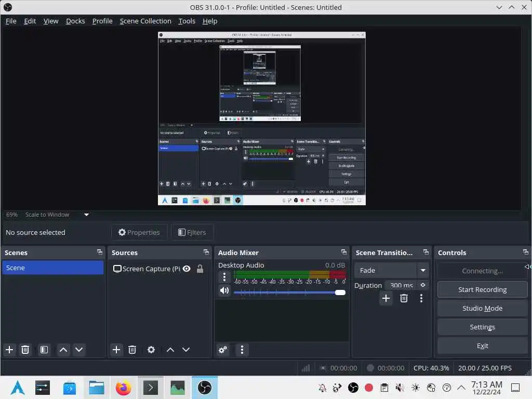This screenshot has width=532, height=399.
Task: Select Screen Capture source row
Action: (159, 269)
